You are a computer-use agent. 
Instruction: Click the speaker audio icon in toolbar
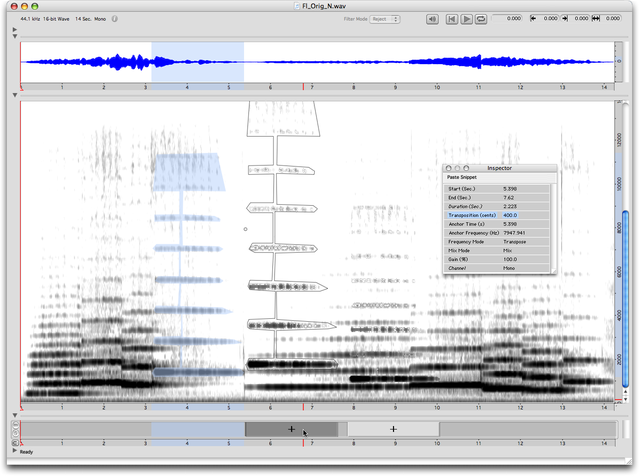click(432, 19)
